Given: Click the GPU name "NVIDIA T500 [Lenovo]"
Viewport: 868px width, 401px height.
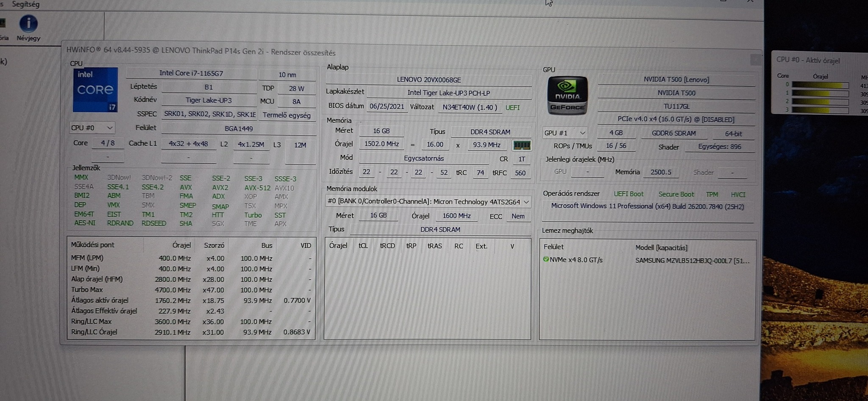Looking at the screenshot, I should tap(676, 80).
